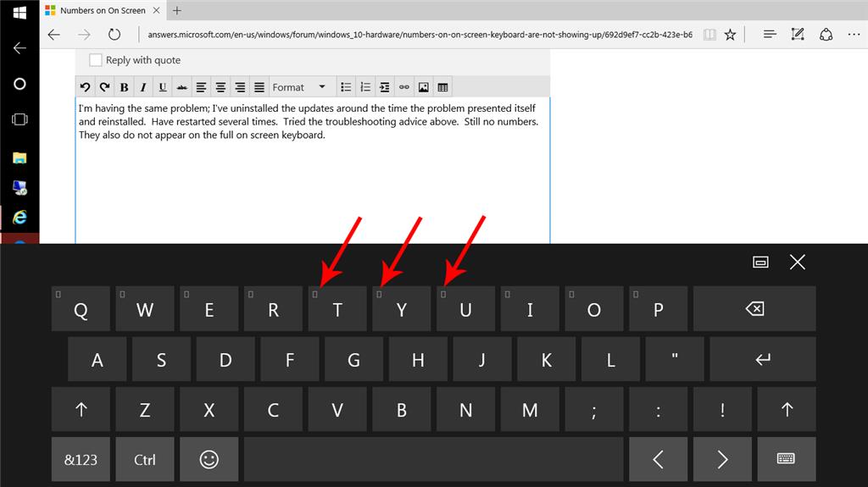This screenshot has height=487, width=868.
Task: Launch Internet Explorer from the taskbar
Action: 19,217
